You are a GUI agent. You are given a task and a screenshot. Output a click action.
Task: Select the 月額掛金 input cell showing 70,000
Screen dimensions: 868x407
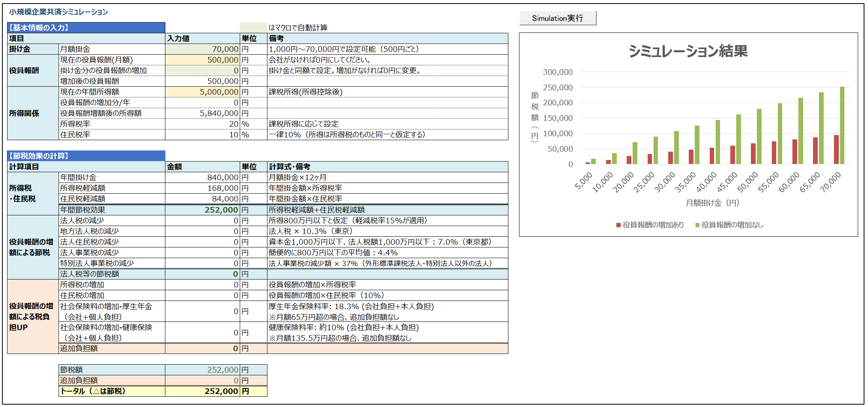(x=203, y=49)
